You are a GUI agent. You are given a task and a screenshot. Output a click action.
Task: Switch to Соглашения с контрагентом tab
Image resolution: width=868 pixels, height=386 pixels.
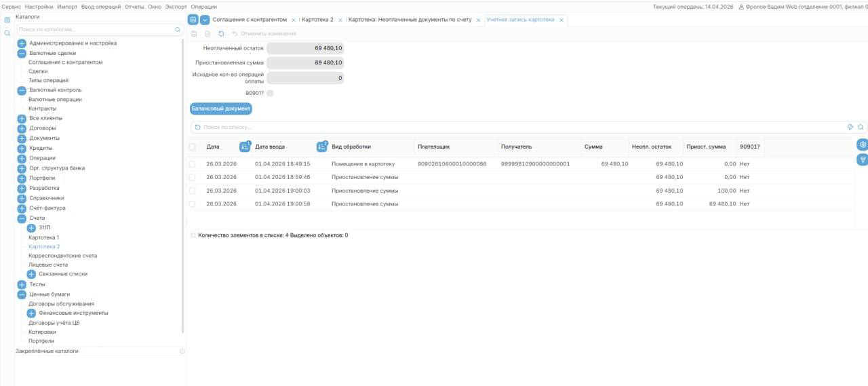(250, 20)
